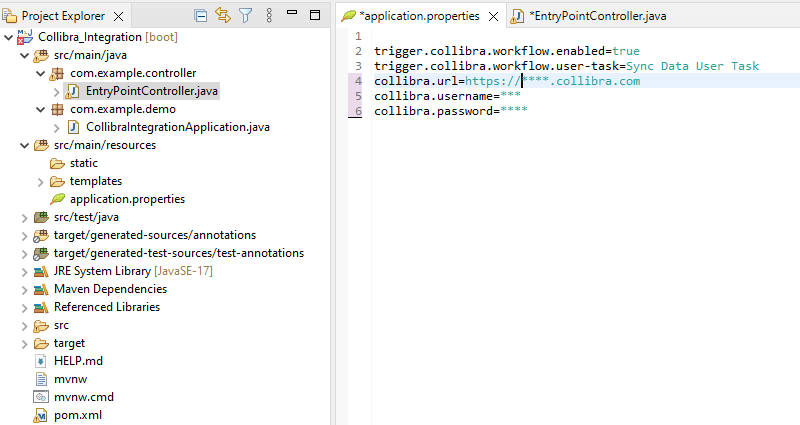800x425 pixels.
Task: Expand the JRE System Library
Action: click(x=24, y=272)
